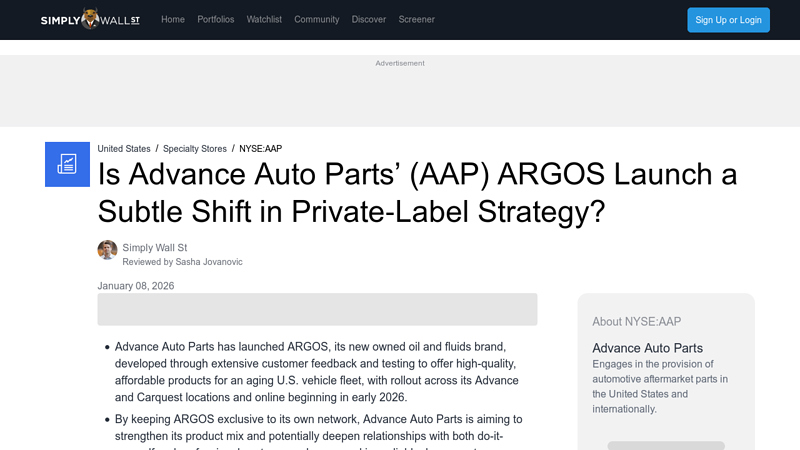Click the About NYSE:AAP sidebar heading
This screenshot has height=450, width=800.
(x=637, y=321)
